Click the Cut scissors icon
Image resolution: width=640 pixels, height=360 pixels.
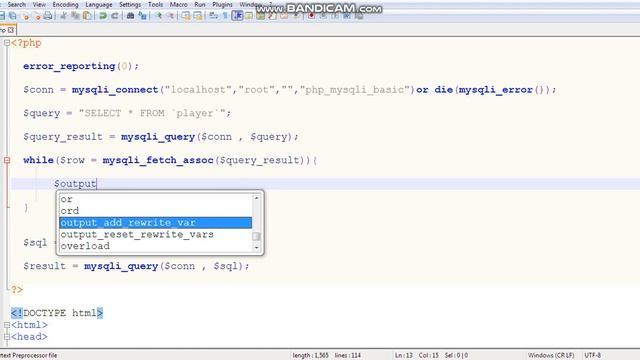pyautogui.click(x=63, y=16)
